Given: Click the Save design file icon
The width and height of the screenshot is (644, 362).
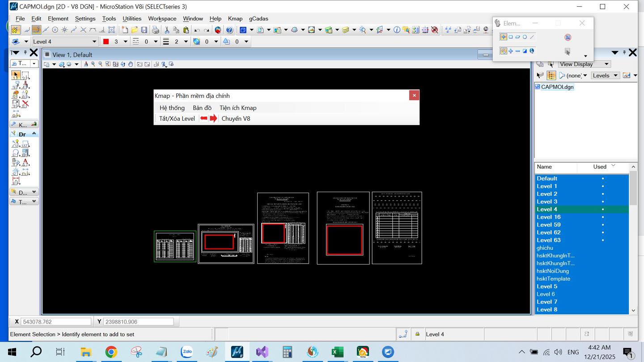Looking at the screenshot, I should (x=144, y=30).
